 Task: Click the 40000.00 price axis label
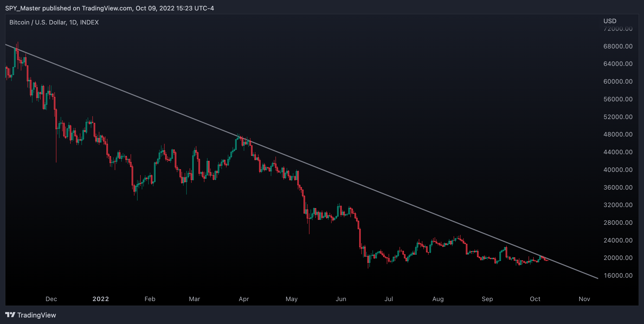[618, 170]
